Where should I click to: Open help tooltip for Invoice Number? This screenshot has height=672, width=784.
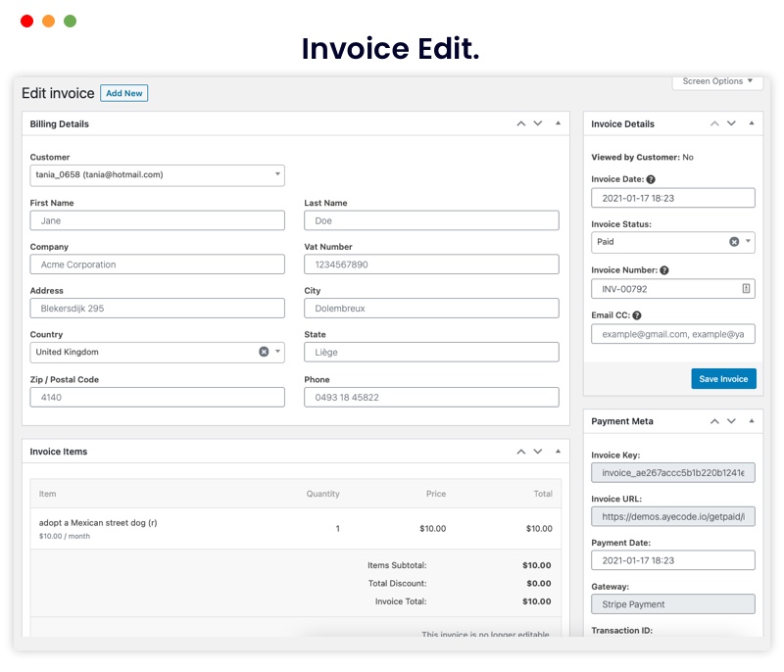[664, 270]
